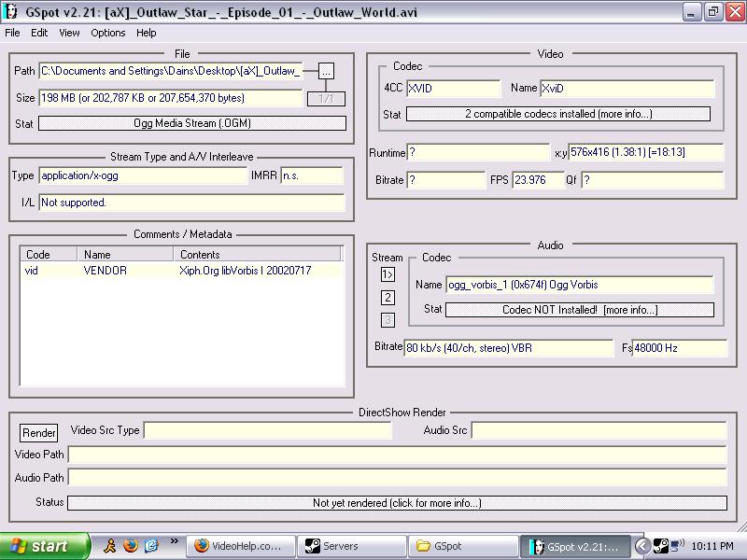The image size is (747, 560).
Task: Click the Audio Path field
Action: 398,478
